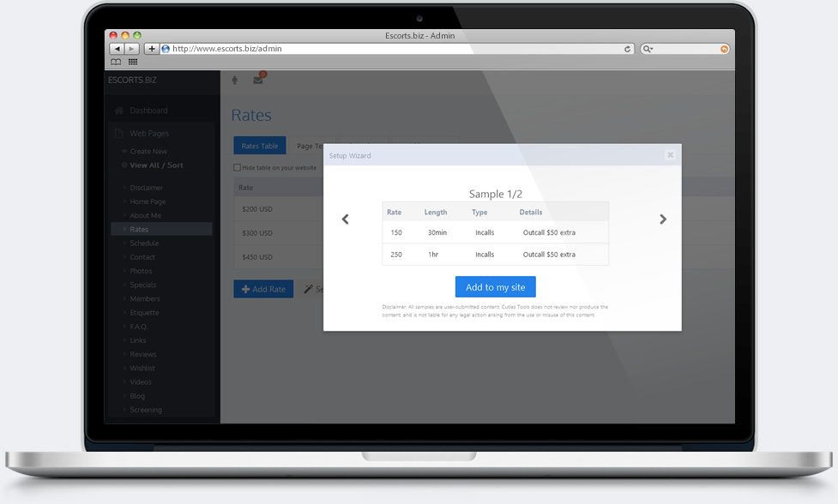838x504 pixels.
Task: Click the "$450 USD" rate row
Action: 257,257
